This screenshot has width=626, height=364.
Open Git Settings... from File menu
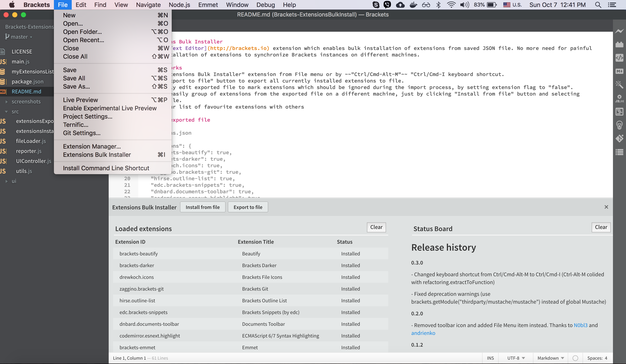[113, 133]
